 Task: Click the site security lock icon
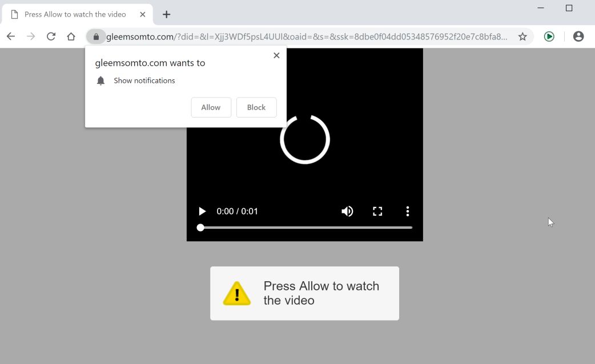pos(95,36)
